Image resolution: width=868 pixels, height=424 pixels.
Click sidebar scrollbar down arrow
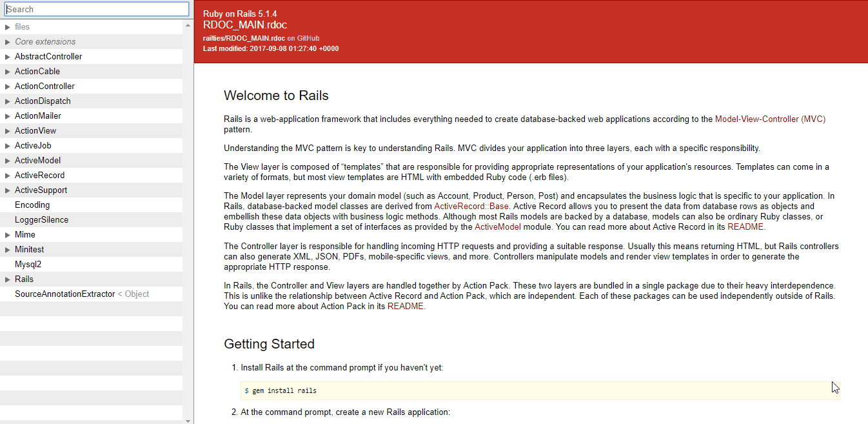click(x=188, y=420)
